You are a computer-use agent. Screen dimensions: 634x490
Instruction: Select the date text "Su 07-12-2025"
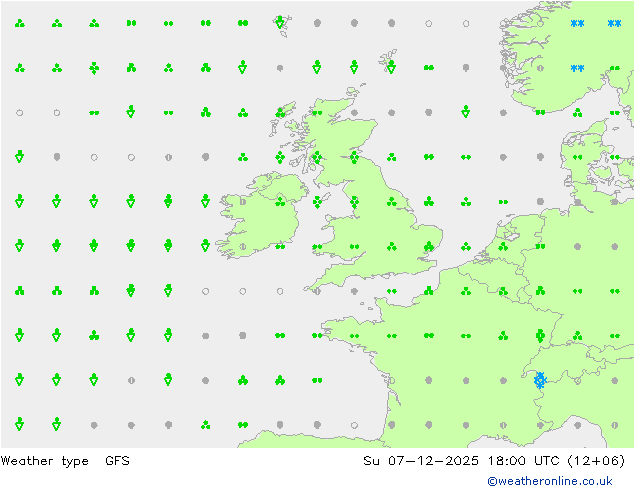(x=421, y=461)
